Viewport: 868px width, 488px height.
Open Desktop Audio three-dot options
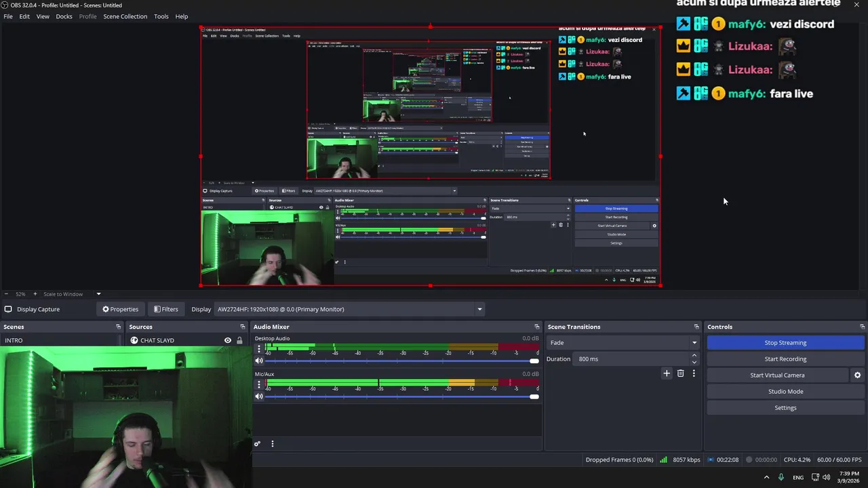pyautogui.click(x=258, y=348)
